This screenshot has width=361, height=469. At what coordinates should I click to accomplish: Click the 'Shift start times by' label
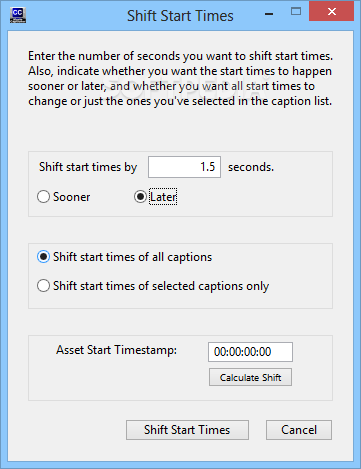[88, 167]
